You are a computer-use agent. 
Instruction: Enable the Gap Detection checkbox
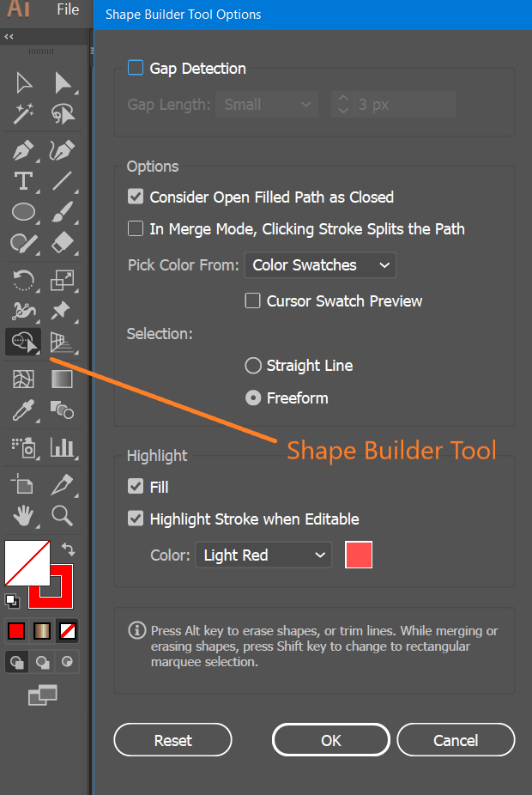tap(136, 68)
